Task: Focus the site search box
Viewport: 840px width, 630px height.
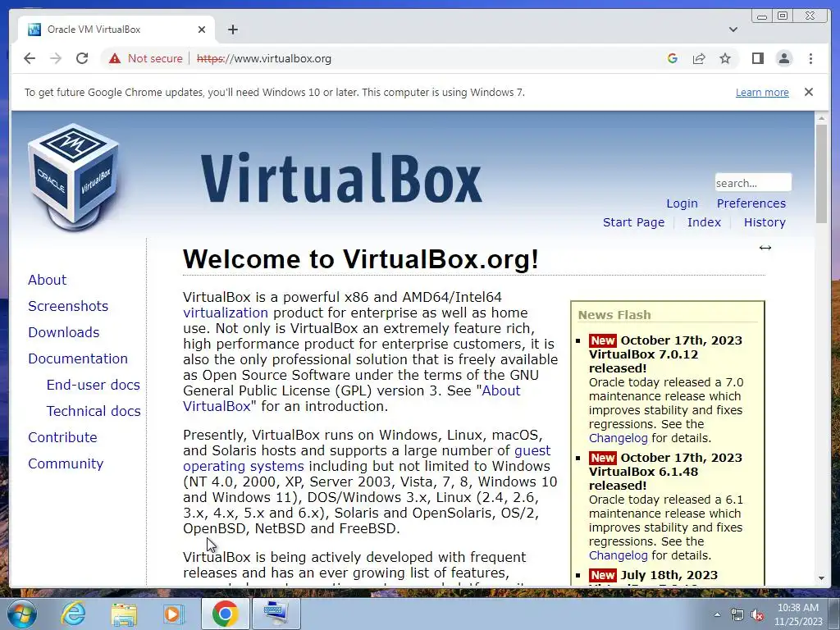Action: pos(753,183)
